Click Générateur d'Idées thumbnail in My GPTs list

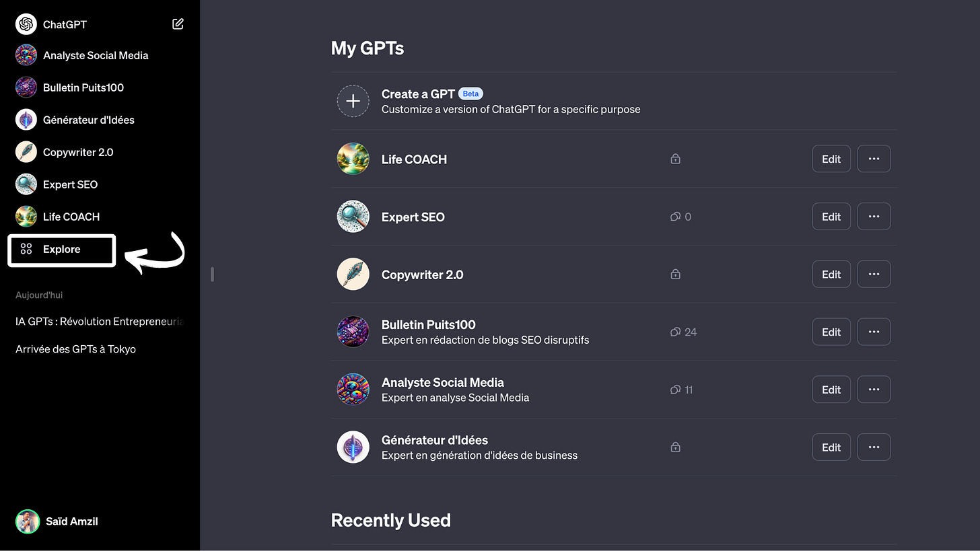[353, 447]
